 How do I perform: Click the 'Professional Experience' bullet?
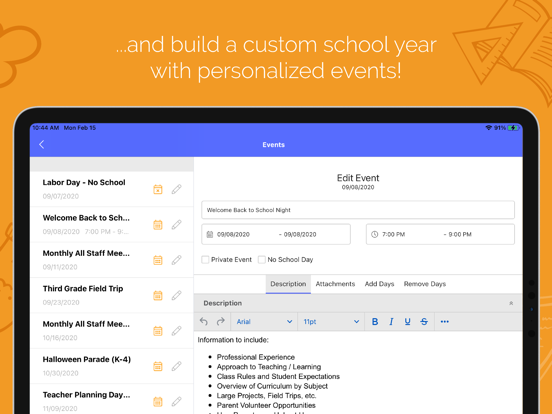click(x=256, y=357)
